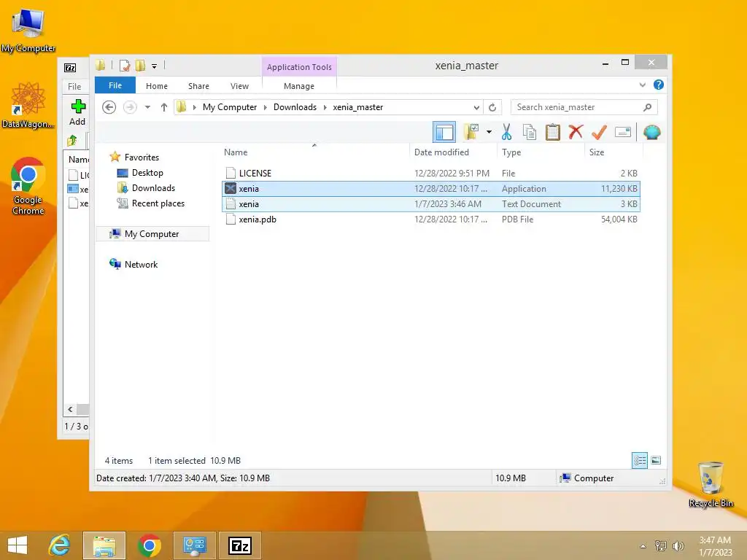This screenshot has height=560, width=747.
Task: Open the recent locations dropdown arrow
Action: point(147,107)
